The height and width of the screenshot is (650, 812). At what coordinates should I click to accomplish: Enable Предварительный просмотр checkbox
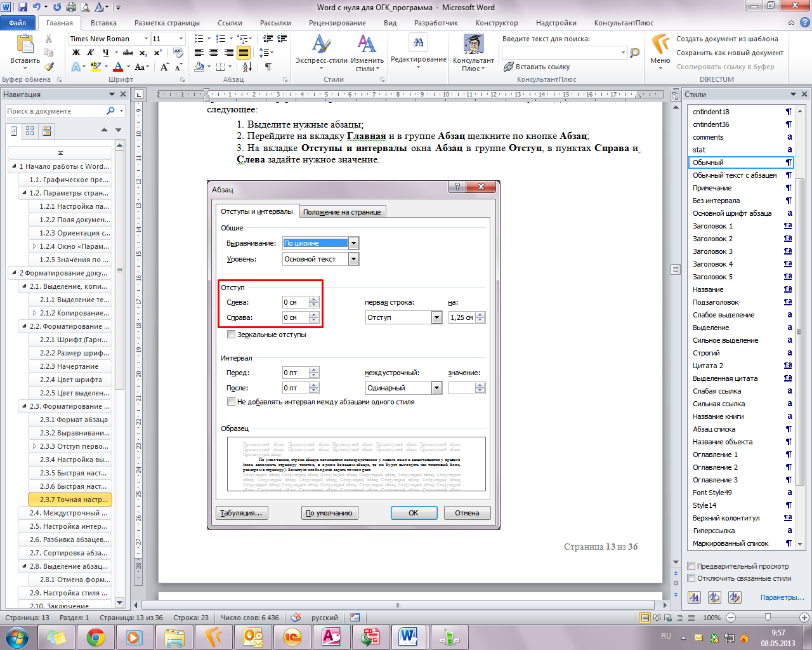click(x=691, y=566)
